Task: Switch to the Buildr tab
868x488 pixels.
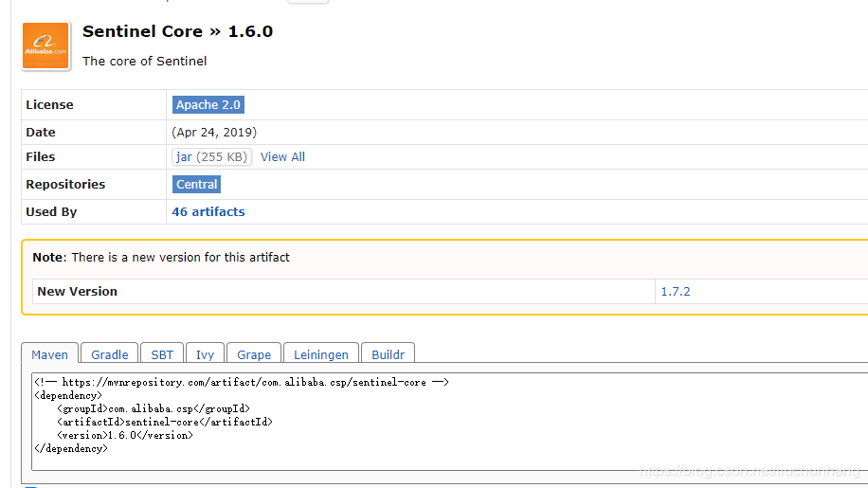Action: [x=389, y=354]
